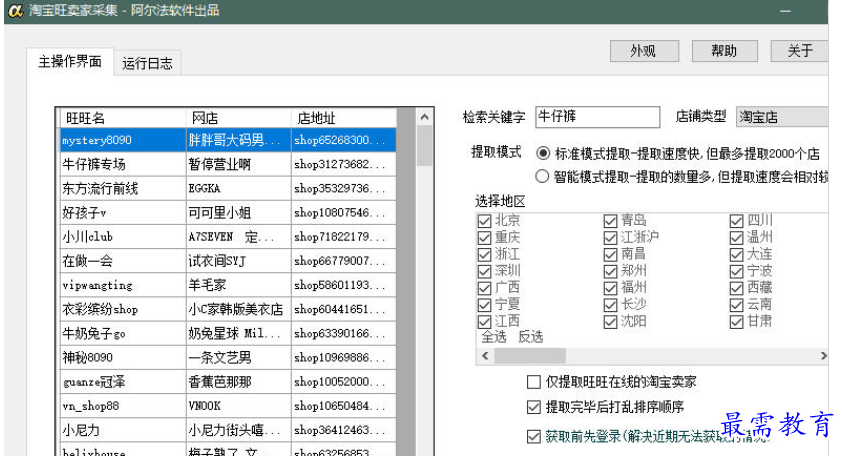Select the mystery8090 row
The width and height of the screenshot is (842, 456).
(228, 140)
